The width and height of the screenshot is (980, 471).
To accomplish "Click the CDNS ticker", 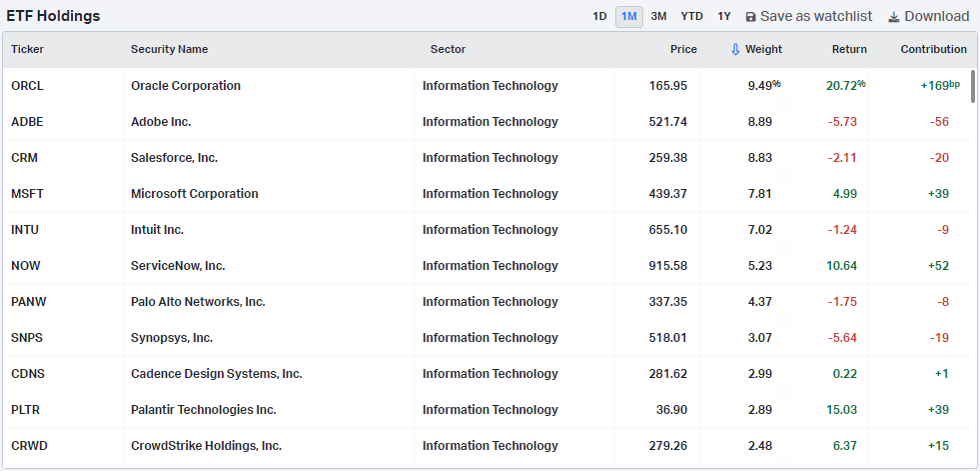I will [x=28, y=374].
